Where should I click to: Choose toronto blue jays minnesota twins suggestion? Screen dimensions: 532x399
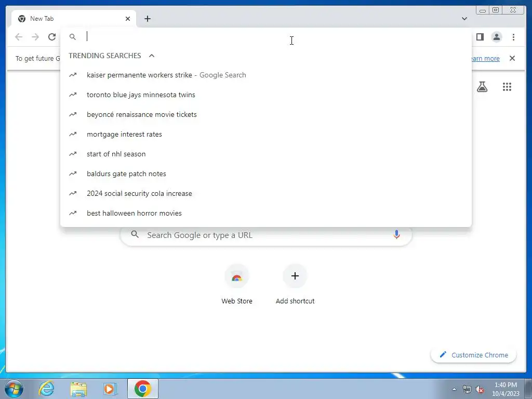[x=265, y=95]
